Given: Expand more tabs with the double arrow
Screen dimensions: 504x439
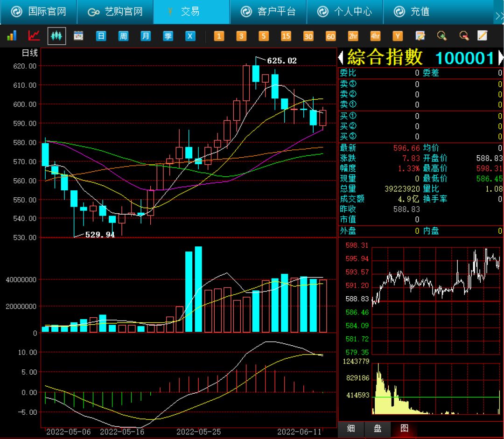Looking at the screenshot, I should click(499, 16).
